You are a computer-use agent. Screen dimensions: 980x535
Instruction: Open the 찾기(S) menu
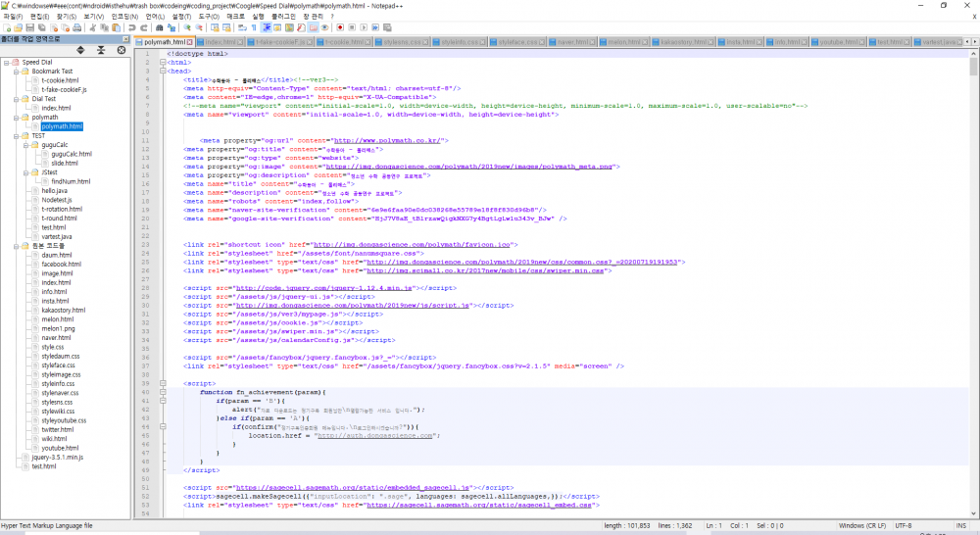coord(67,17)
